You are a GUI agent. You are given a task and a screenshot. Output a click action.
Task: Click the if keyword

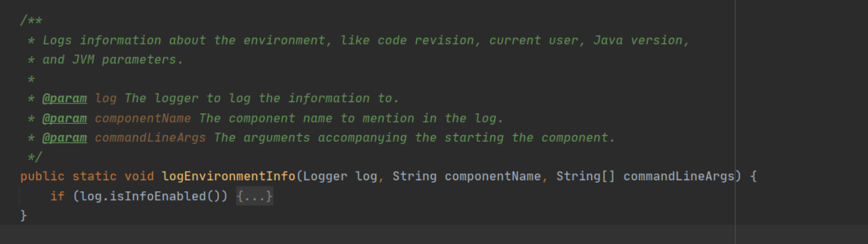(57, 196)
